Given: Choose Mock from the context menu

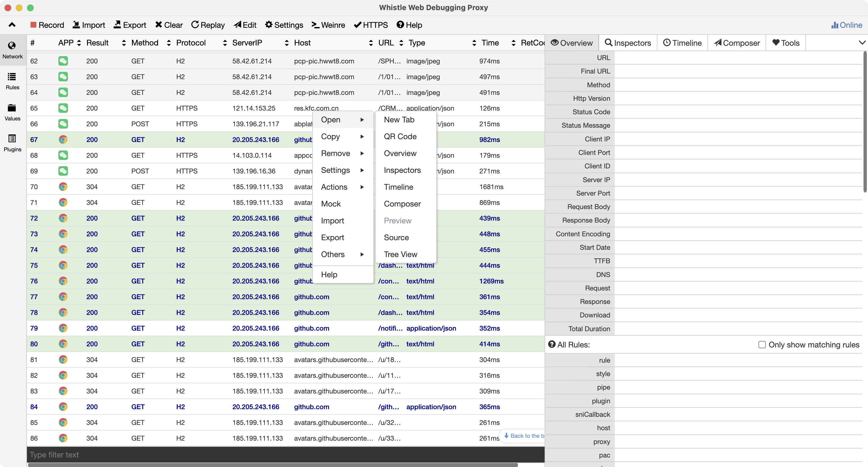Looking at the screenshot, I should (x=343, y=204).
